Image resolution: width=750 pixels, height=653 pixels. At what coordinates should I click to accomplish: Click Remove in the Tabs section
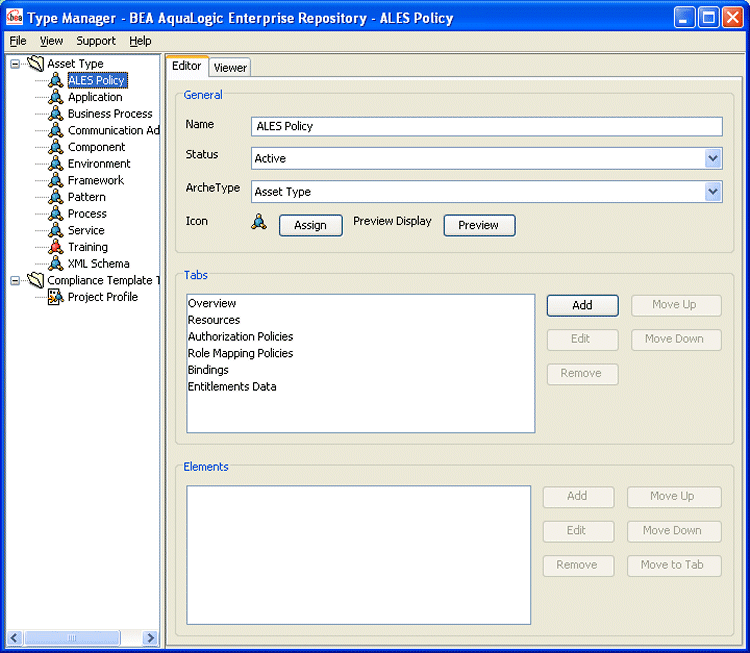pyautogui.click(x=582, y=374)
